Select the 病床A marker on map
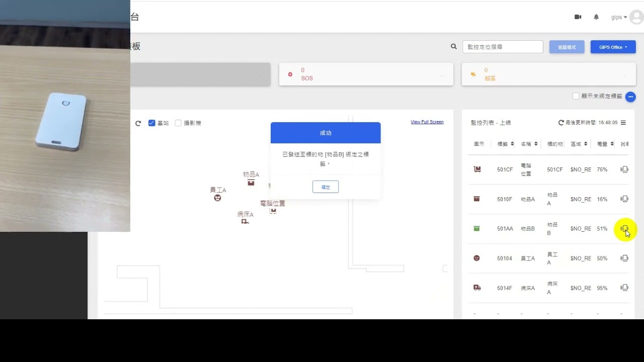This screenshot has height=362, width=644. [245, 221]
